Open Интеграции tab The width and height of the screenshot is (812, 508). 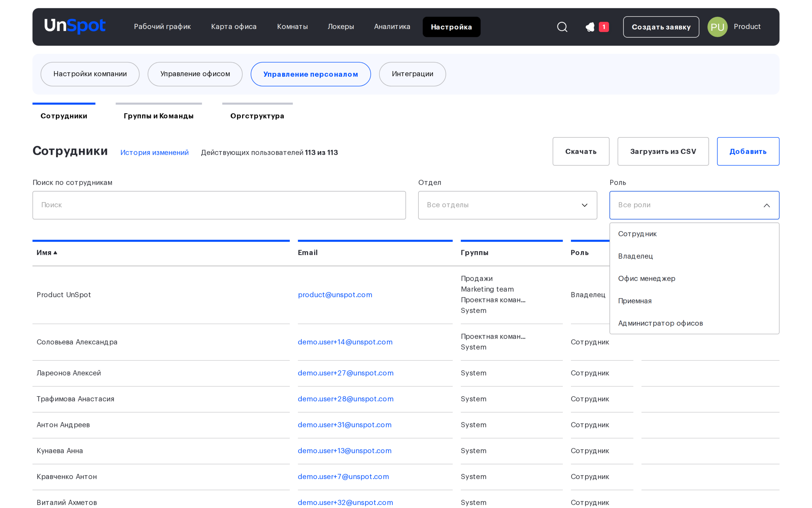pos(412,74)
